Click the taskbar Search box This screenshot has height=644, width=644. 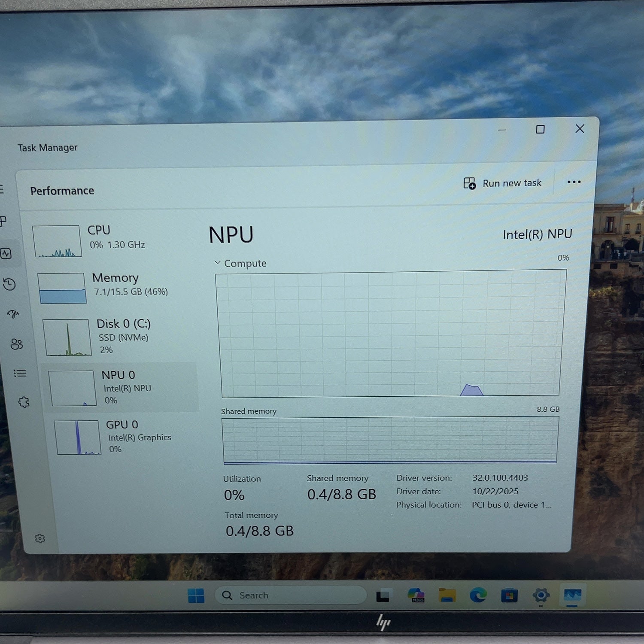(291, 595)
